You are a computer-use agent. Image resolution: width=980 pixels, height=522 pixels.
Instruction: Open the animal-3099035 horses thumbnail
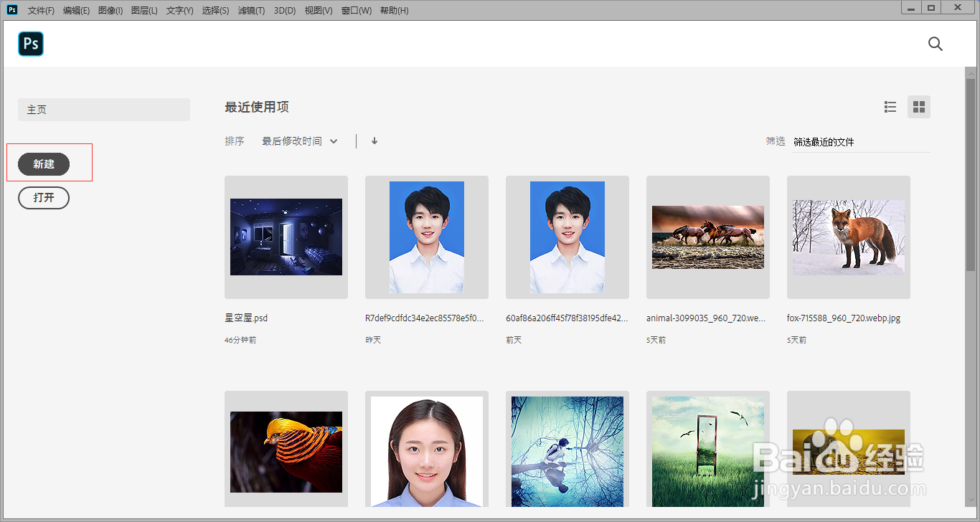[707, 237]
